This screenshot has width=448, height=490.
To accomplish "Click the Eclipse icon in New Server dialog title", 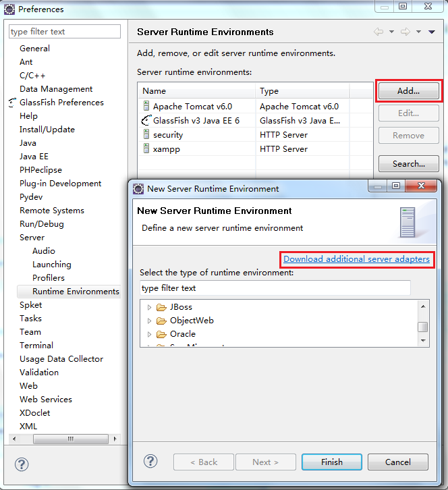I will click(x=138, y=189).
